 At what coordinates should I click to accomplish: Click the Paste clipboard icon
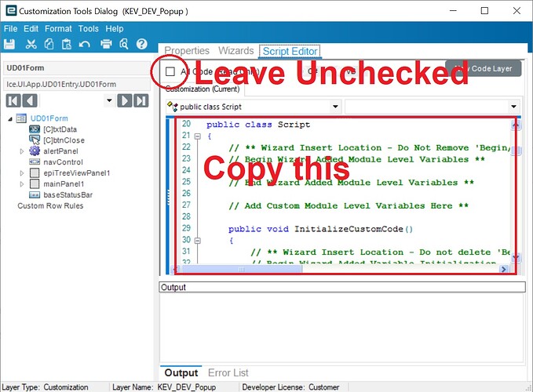pyautogui.click(x=67, y=44)
